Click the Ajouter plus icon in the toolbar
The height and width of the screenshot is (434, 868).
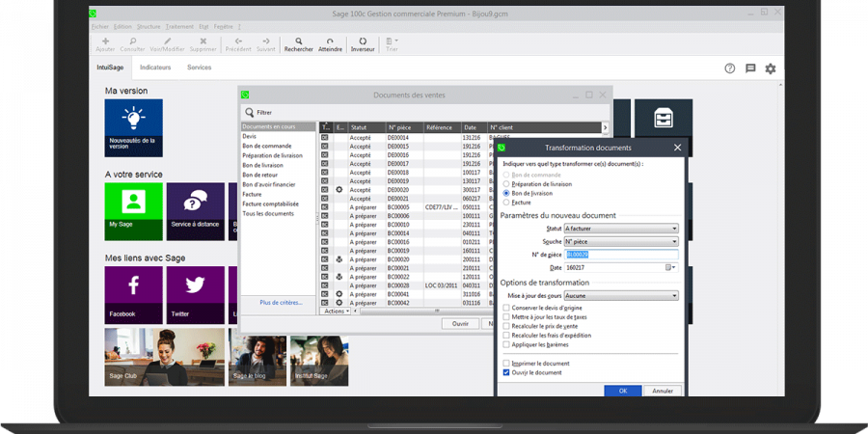[x=106, y=41]
